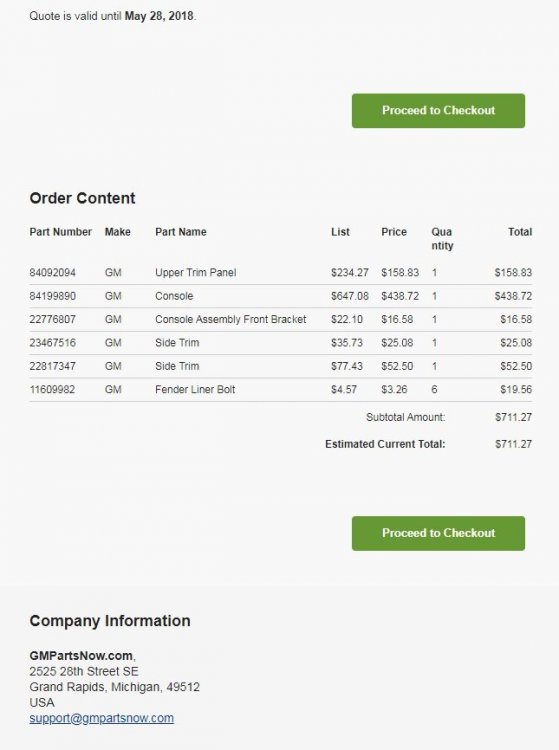Click the Order Content heading

[x=82, y=198]
